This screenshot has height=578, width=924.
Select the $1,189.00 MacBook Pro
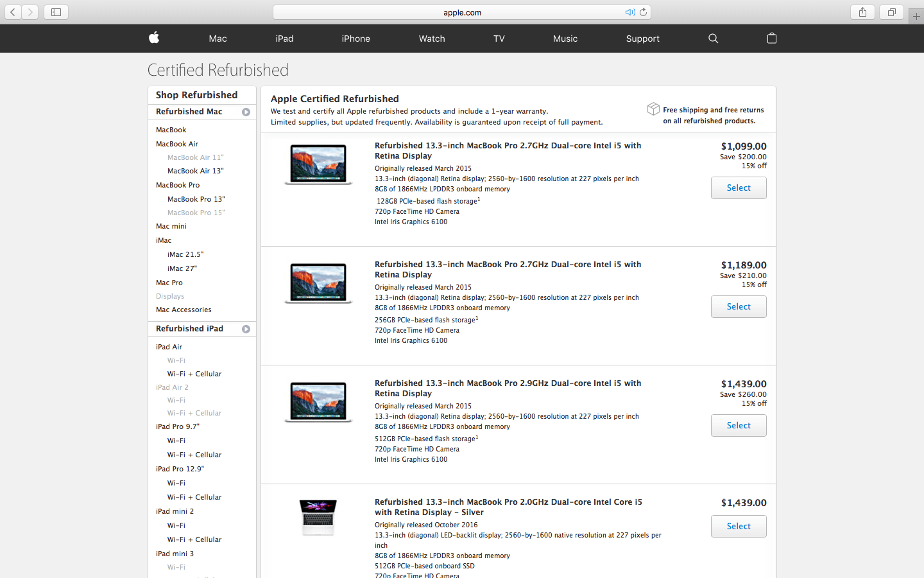739,307
